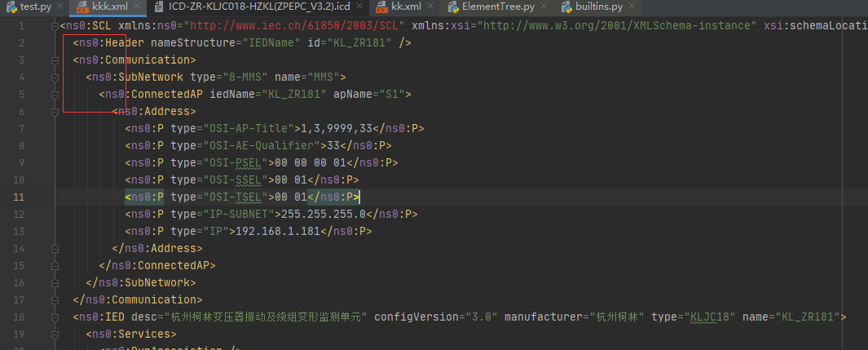Image resolution: width=868 pixels, height=350 pixels.
Task: Click the "MMS" name attribute value
Action: 324,77
